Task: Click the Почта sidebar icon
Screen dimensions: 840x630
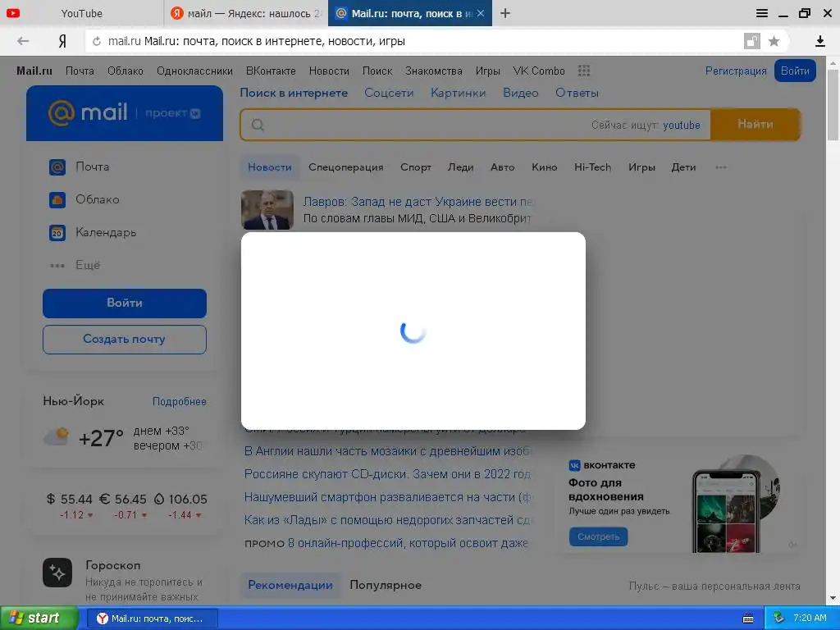Action: pyautogui.click(x=57, y=167)
